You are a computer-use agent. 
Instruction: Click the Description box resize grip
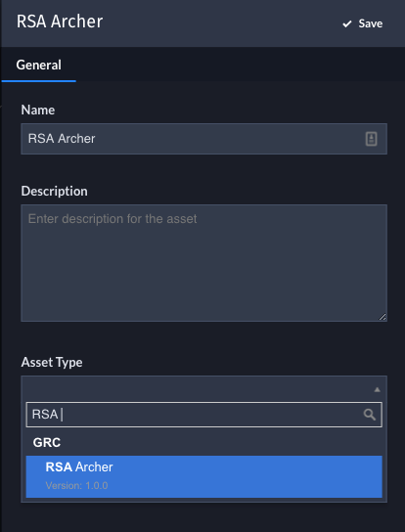pos(382,317)
